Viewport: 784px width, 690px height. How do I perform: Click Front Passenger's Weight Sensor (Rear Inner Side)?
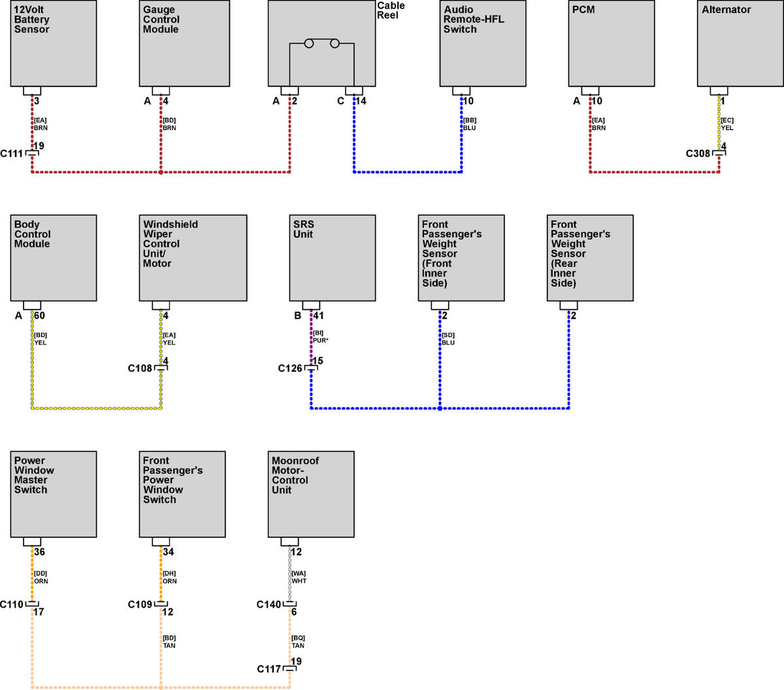590,258
